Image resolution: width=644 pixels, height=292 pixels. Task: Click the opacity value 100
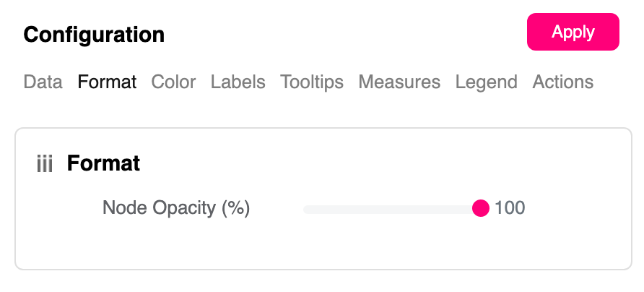[510, 209]
